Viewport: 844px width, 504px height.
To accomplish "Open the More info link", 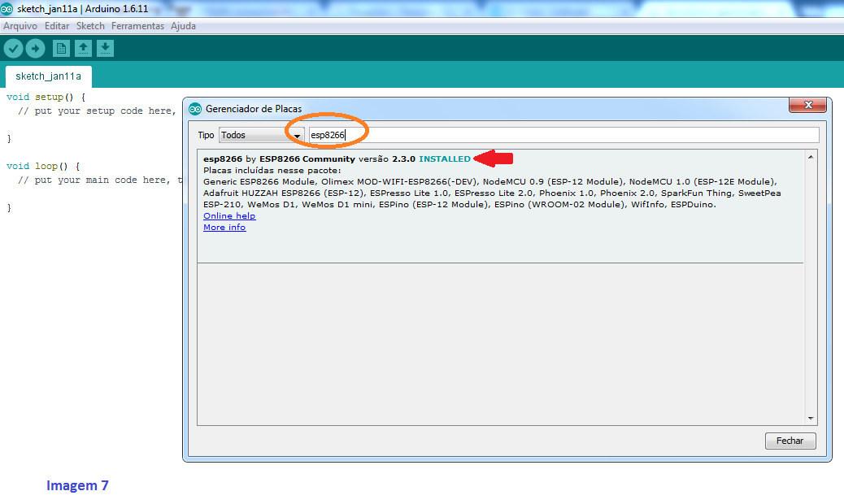I will (x=224, y=227).
